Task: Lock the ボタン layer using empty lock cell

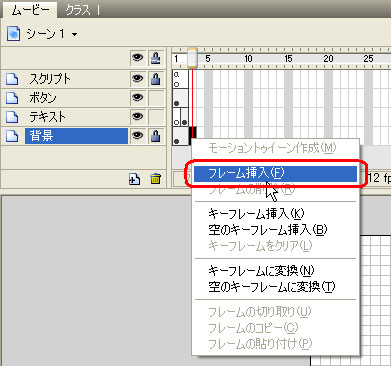Action: (x=156, y=98)
